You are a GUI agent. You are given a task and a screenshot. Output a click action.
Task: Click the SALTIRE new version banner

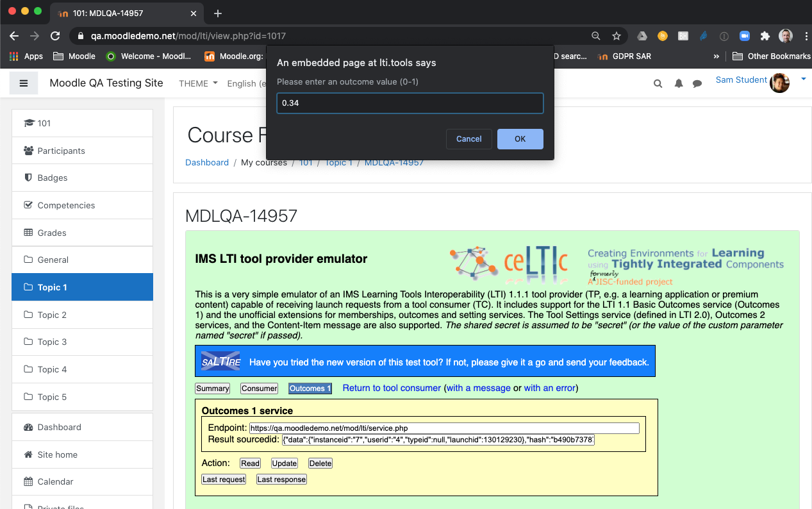(426, 362)
